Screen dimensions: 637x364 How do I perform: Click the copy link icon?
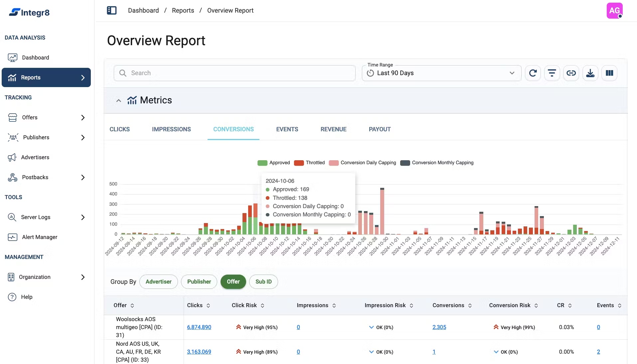point(571,73)
